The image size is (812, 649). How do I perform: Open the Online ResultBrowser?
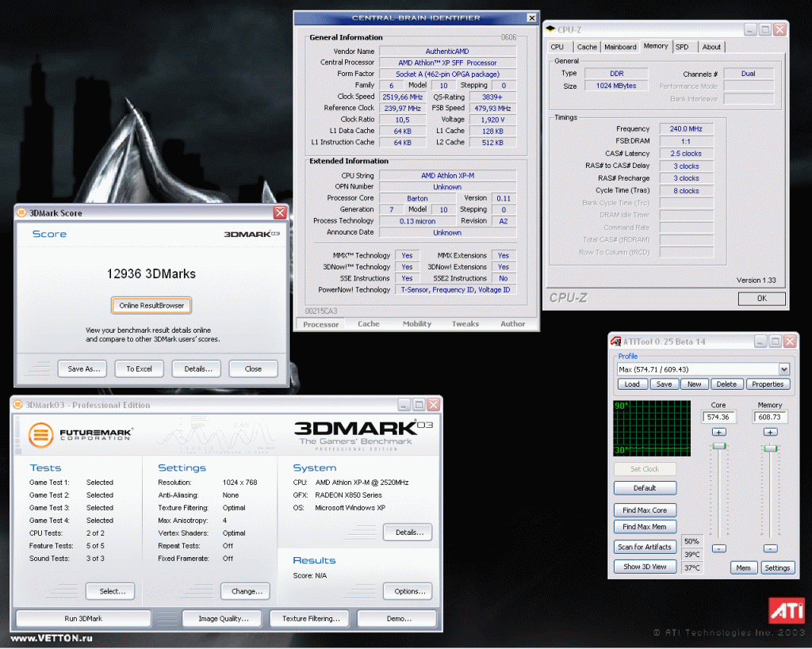(x=151, y=305)
